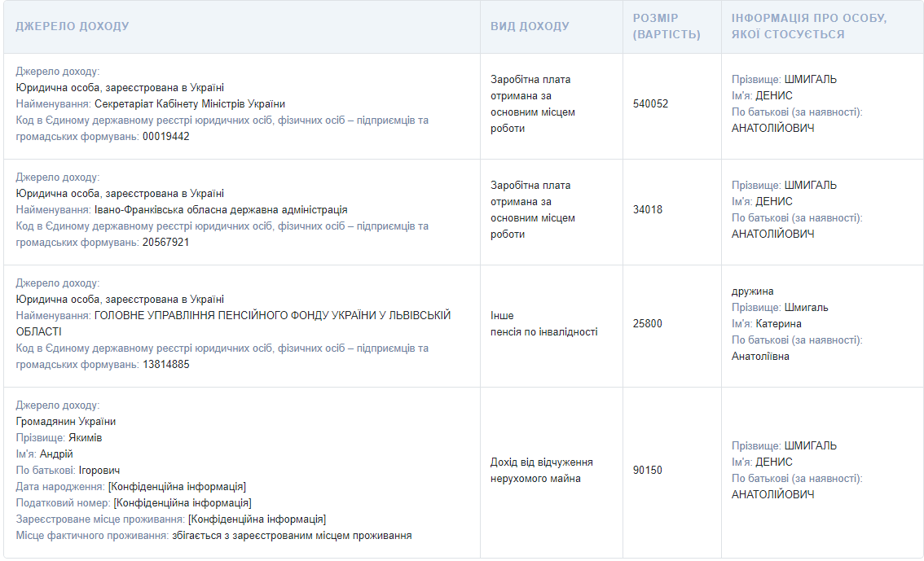Click the "Громадянин України" source text

66,421
